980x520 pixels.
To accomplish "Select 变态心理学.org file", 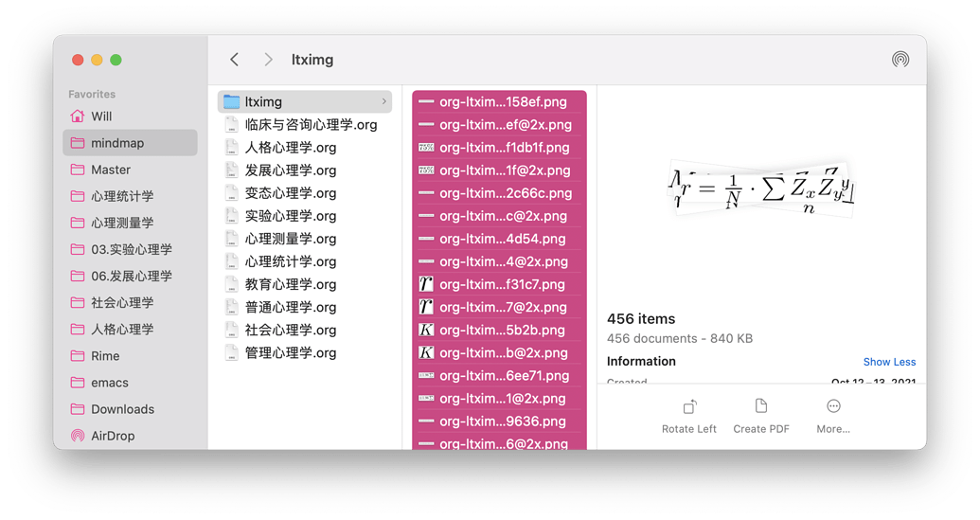I will click(304, 193).
